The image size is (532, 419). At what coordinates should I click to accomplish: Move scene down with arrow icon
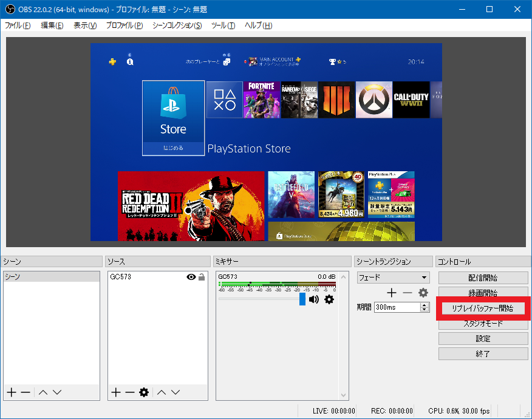click(57, 392)
